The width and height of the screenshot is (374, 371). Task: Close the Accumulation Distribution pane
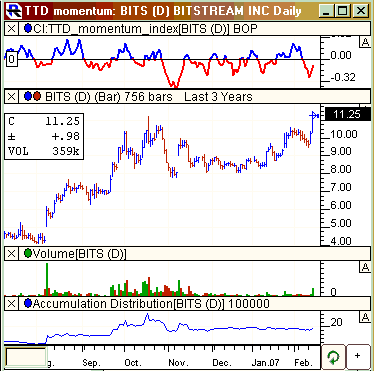coord(11,304)
